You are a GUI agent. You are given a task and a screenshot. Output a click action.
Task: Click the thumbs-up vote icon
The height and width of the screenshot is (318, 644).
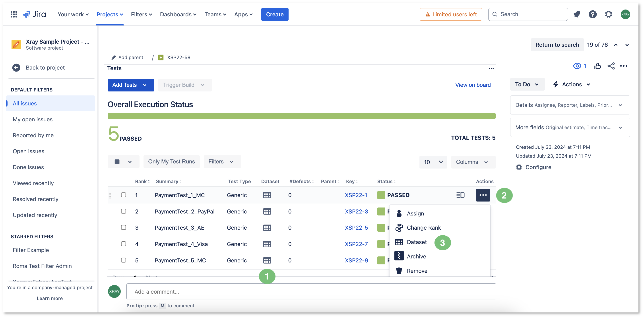pyautogui.click(x=597, y=66)
